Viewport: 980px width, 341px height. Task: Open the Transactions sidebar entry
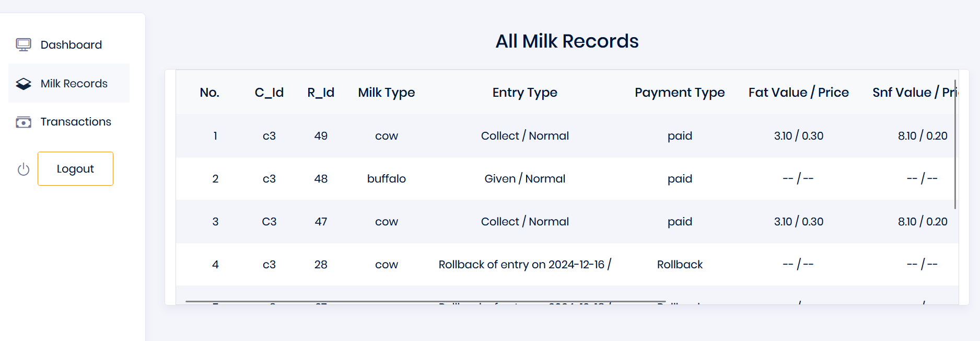(76, 121)
